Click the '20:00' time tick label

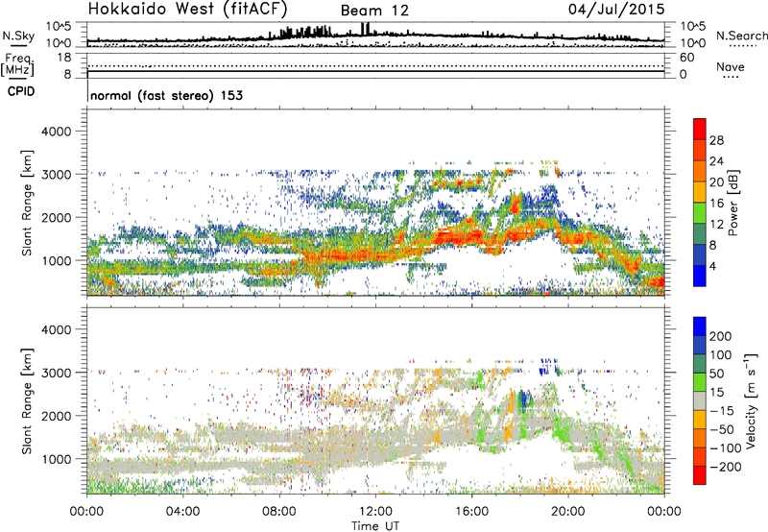pos(567,512)
